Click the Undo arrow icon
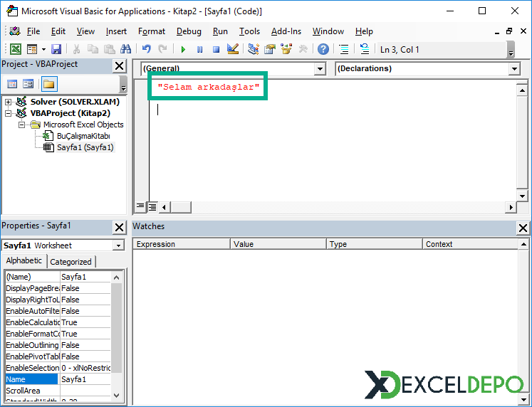The width and height of the screenshot is (532, 407). pos(147,50)
